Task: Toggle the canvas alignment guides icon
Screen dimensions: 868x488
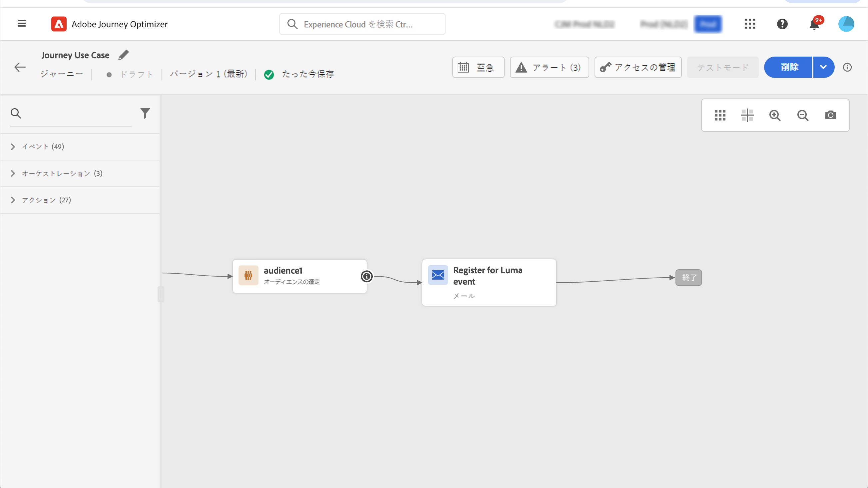Action: [x=747, y=115]
